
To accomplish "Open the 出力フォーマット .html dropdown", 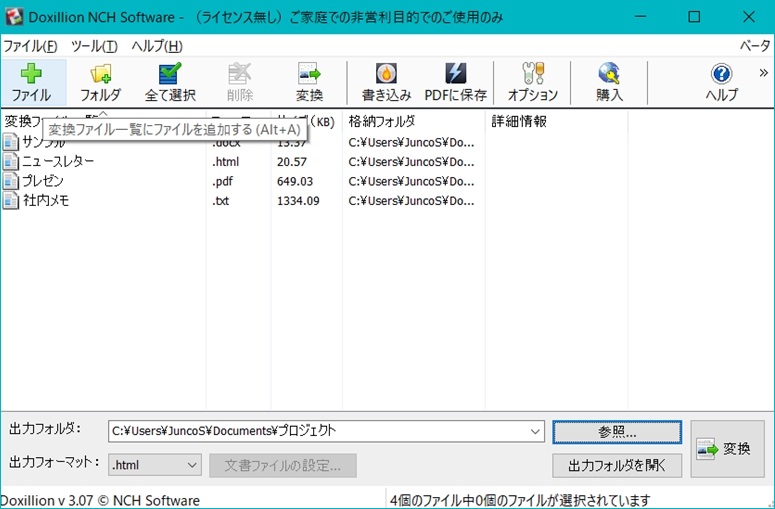I will click(x=155, y=465).
